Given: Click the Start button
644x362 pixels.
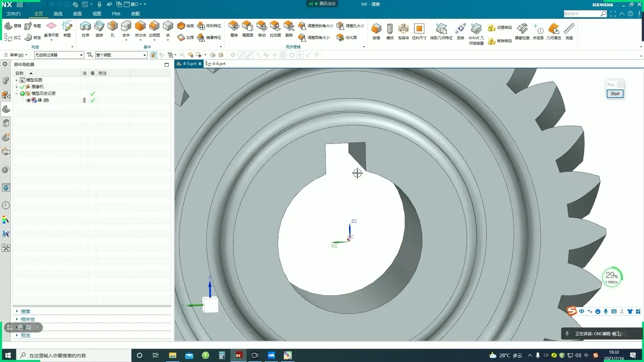Looking at the screenshot, I should tap(615, 94).
